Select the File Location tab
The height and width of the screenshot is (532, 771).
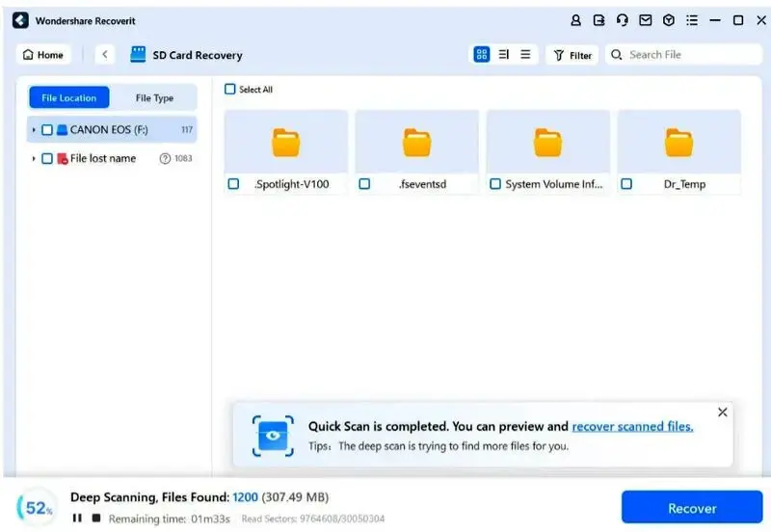69,98
